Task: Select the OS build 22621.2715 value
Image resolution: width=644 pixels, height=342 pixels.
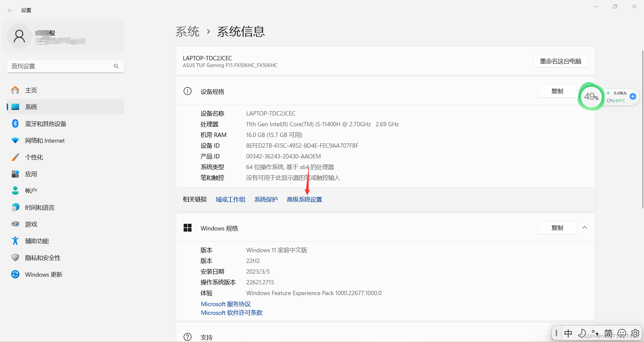Action: 260,282
